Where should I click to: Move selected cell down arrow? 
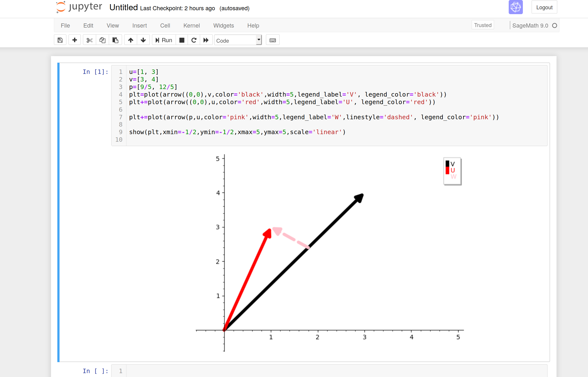[143, 40]
